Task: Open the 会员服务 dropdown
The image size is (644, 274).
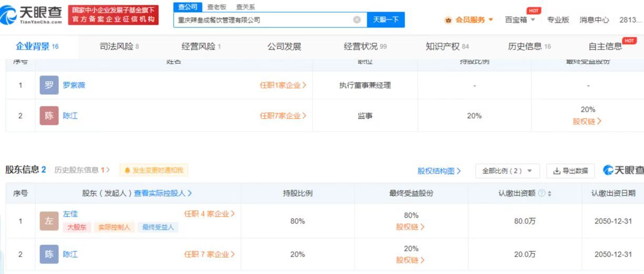Action: 469,20
